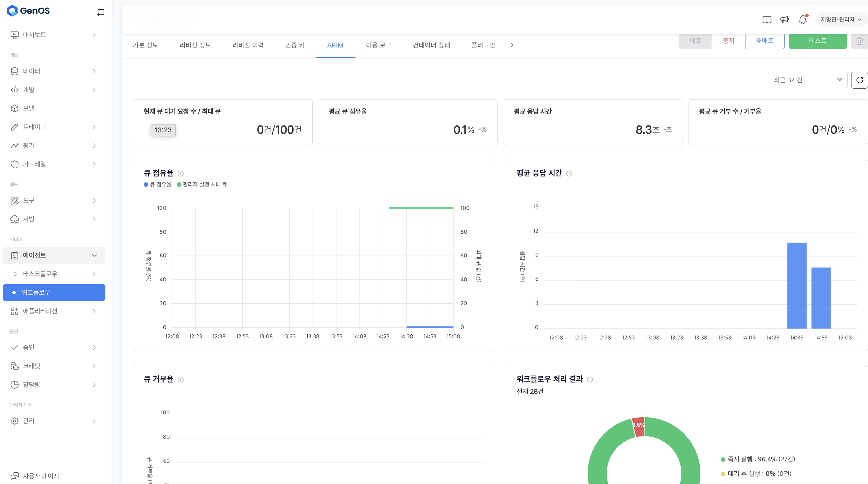This screenshot has height=484, width=868.
Task: Open the notifications bell
Action: [803, 19]
